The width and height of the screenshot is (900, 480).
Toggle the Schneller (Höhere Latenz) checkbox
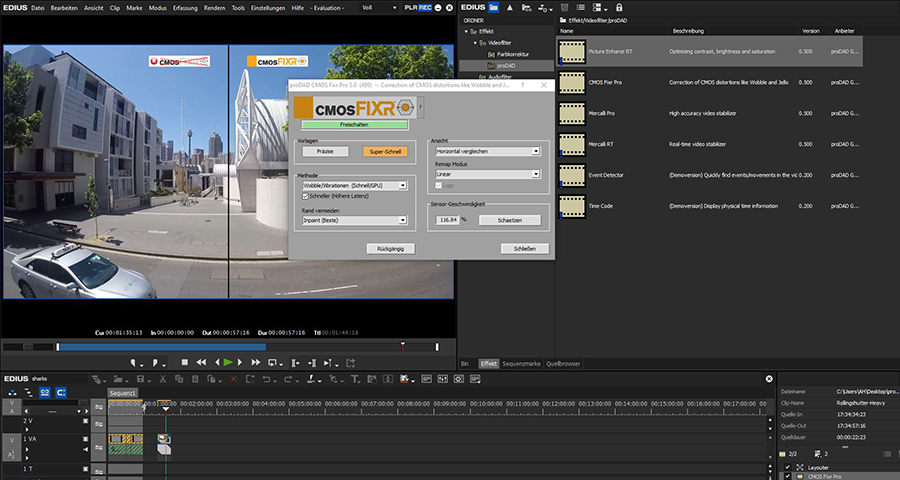click(x=306, y=196)
